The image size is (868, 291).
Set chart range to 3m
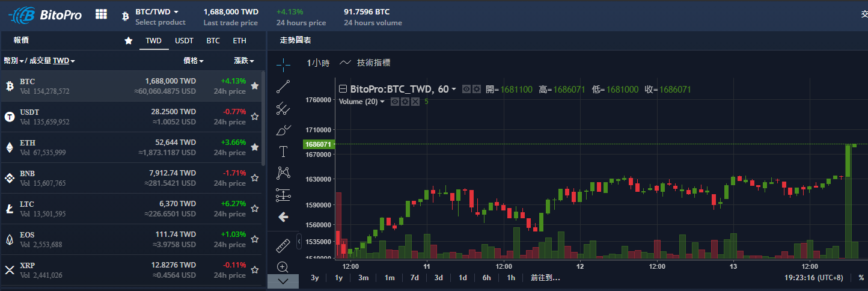[364, 278]
